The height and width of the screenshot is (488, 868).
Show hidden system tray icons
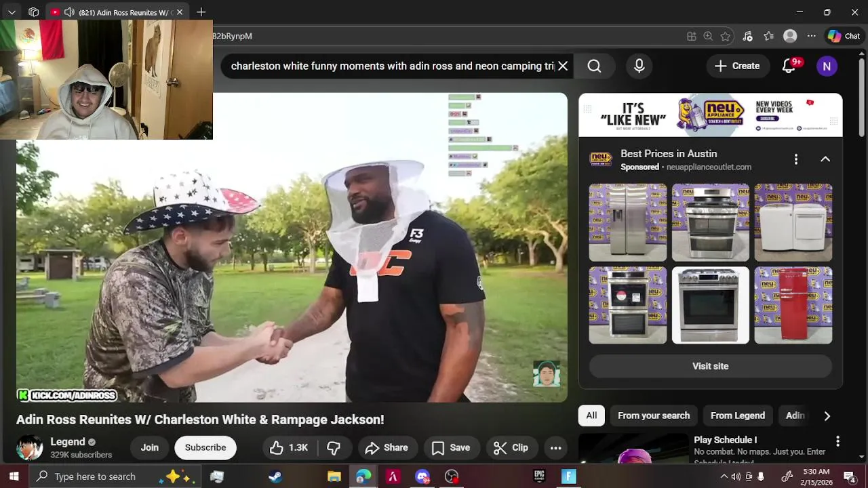click(x=723, y=476)
